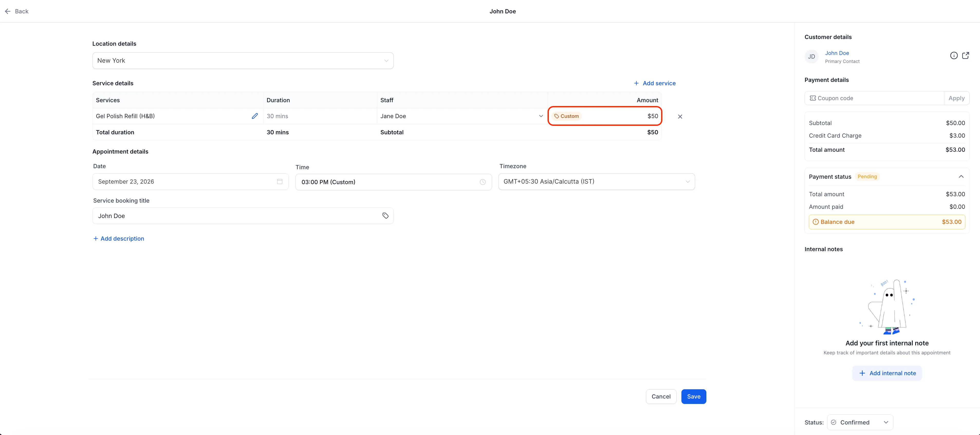Open John Doe customer name link
This screenshot has height=435, width=980.
click(837, 53)
